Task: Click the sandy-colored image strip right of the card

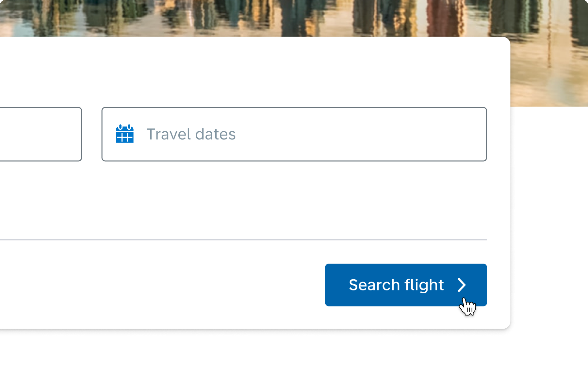Action: tap(549, 72)
